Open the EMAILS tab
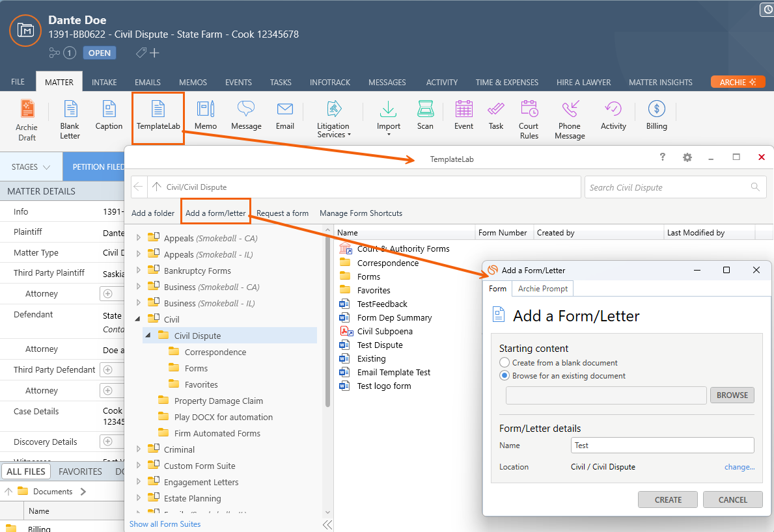Screen dimensions: 774x532 point(148,83)
